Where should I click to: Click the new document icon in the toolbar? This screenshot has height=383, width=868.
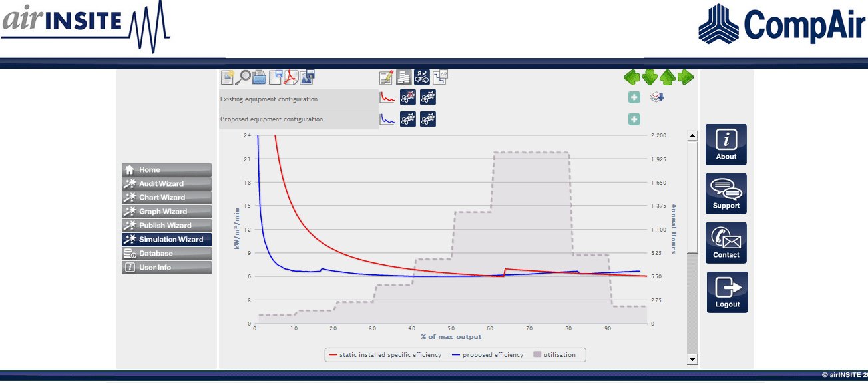227,77
